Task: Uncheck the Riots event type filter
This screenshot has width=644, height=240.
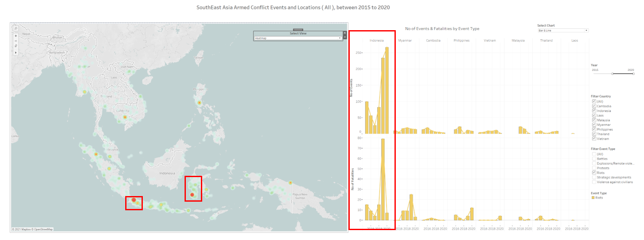Action: [594, 173]
